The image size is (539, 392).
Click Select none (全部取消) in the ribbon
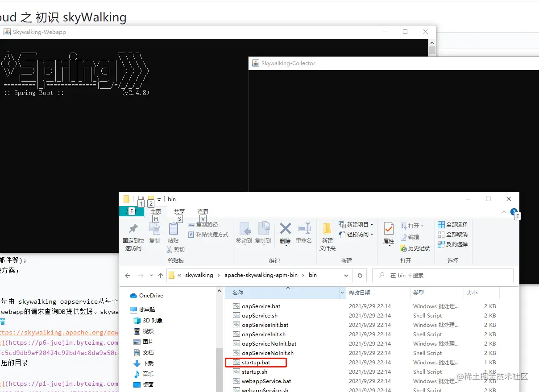point(453,235)
